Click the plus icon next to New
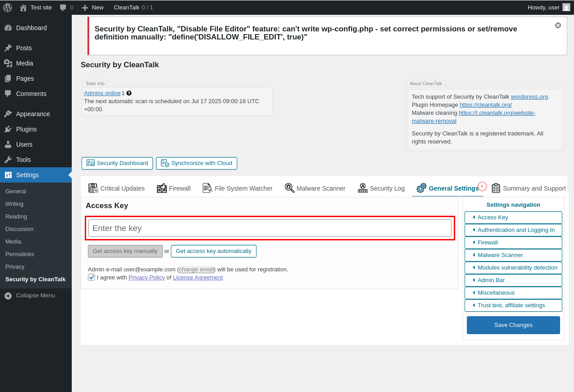The image size is (574, 392). [x=85, y=8]
